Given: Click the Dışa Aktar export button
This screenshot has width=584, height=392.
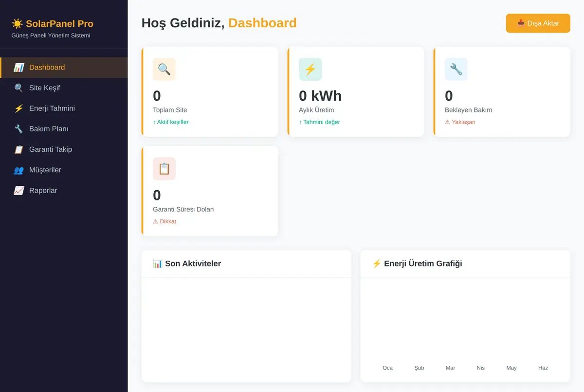Looking at the screenshot, I should point(538,23).
